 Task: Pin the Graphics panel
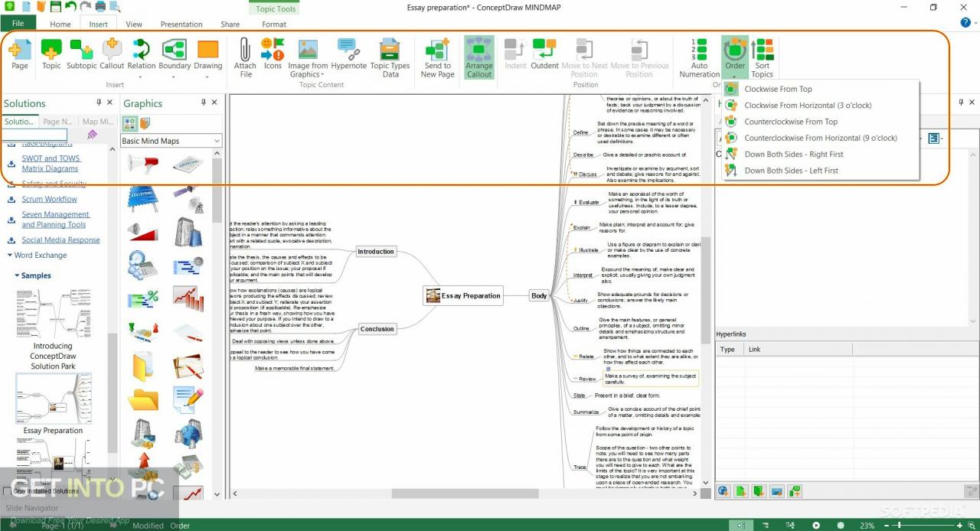[x=204, y=103]
